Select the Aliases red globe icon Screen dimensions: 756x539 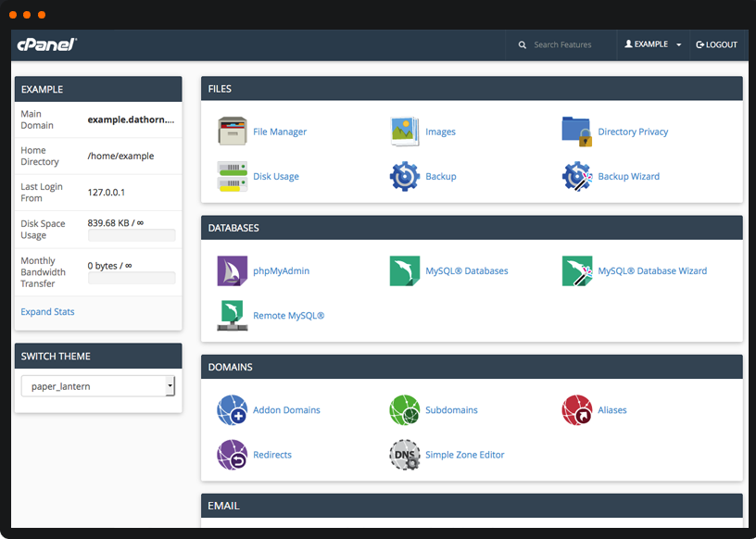[x=576, y=409]
